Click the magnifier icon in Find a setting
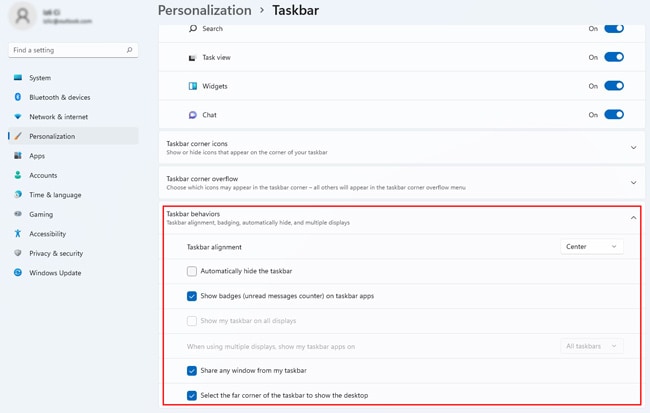Screen dimensions: 650x413 coord(129,50)
